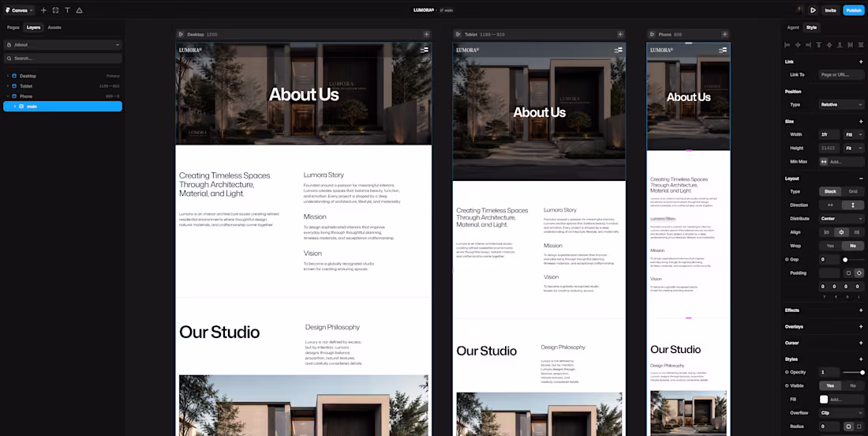Set Wrap to Yes

tap(830, 246)
